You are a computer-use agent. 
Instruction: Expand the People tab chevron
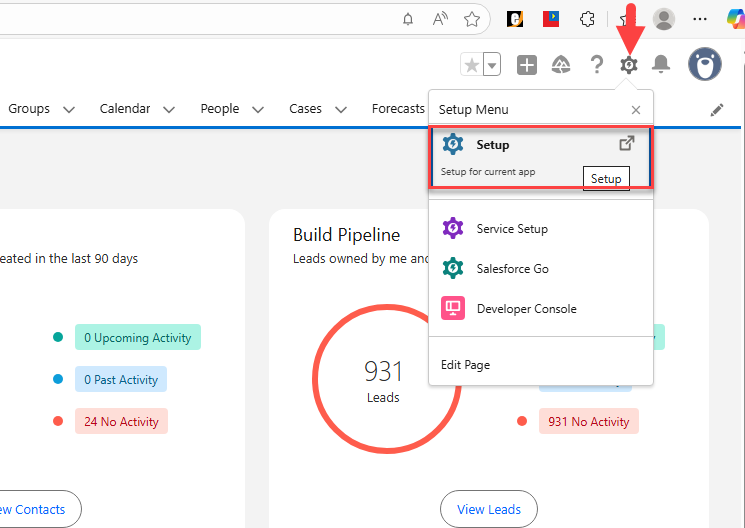[258, 110]
